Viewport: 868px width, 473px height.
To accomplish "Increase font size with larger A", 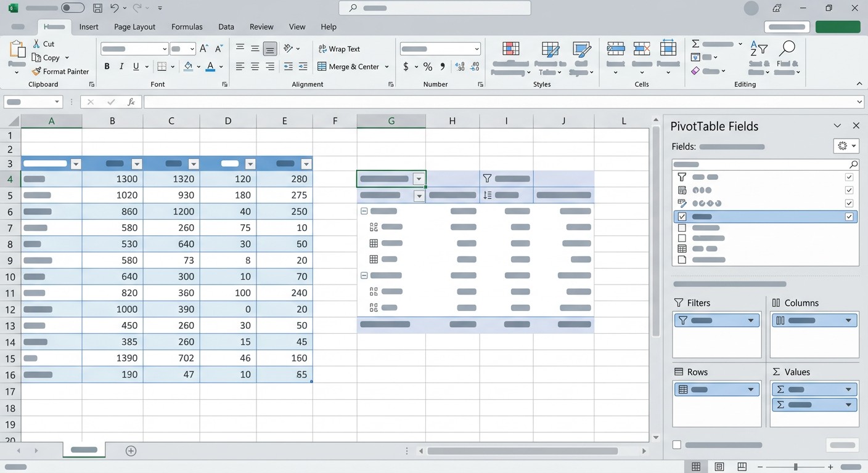I will click(204, 49).
